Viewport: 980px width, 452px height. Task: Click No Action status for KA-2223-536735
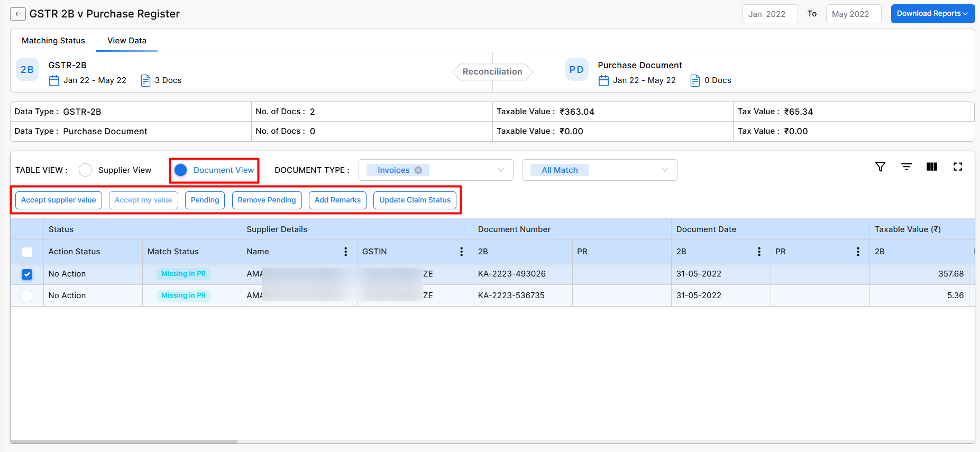point(67,296)
